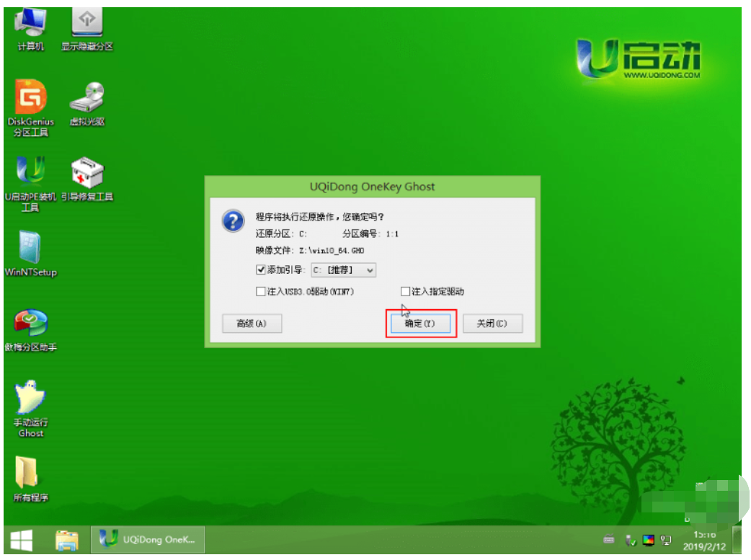
Task: Select the UQiDong OneKey taskbar item
Action: tap(148, 539)
